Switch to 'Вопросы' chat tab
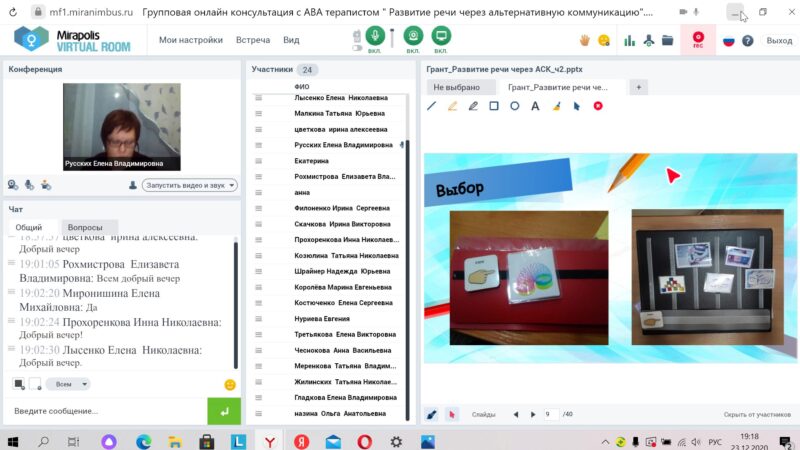800x450 pixels. click(x=85, y=228)
